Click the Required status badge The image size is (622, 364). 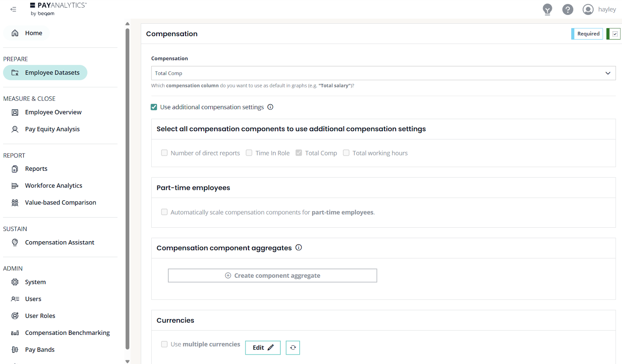(588, 34)
